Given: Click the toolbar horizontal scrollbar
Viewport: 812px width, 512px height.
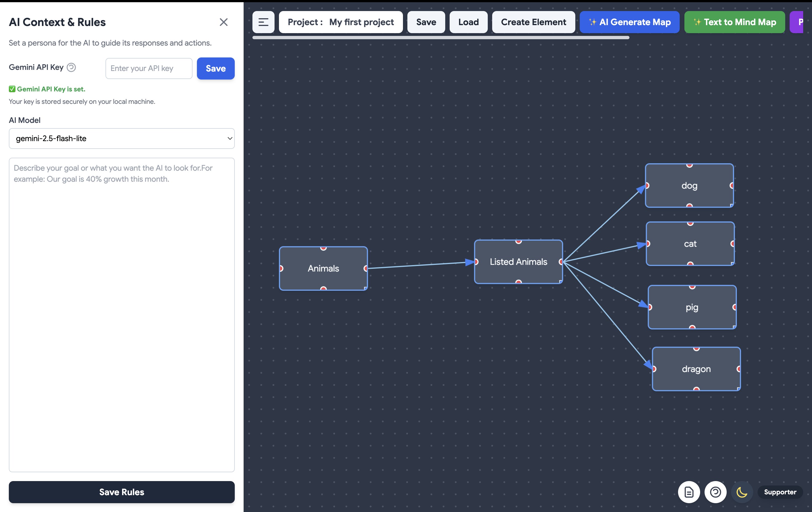Looking at the screenshot, I should tap(441, 38).
